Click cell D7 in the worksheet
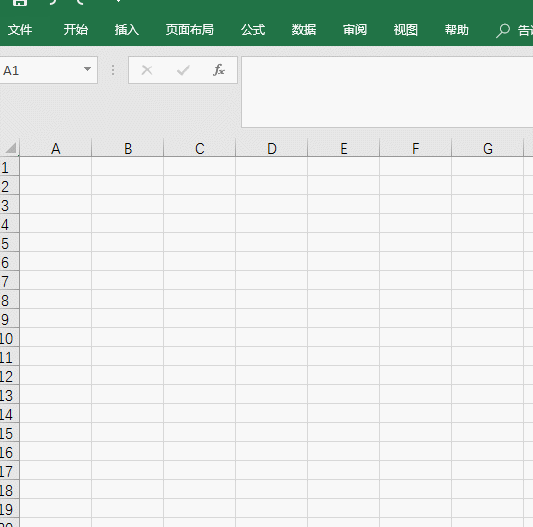The image size is (533, 527). point(272,281)
